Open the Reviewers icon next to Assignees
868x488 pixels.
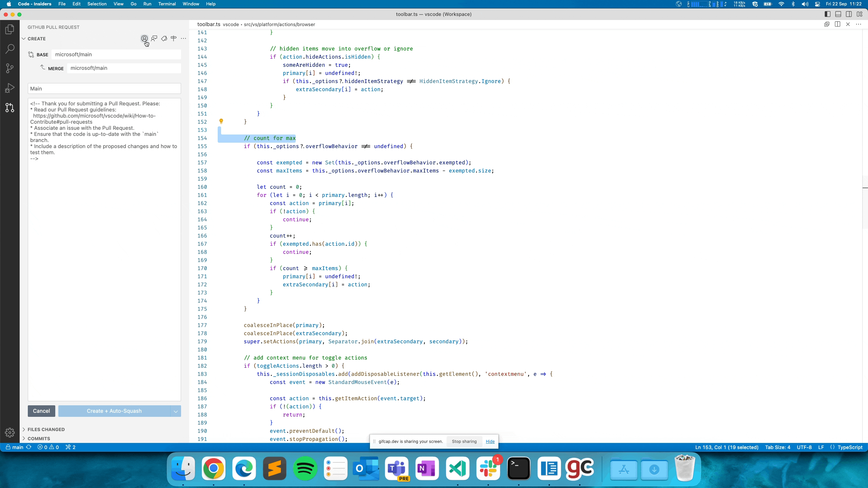[154, 39]
